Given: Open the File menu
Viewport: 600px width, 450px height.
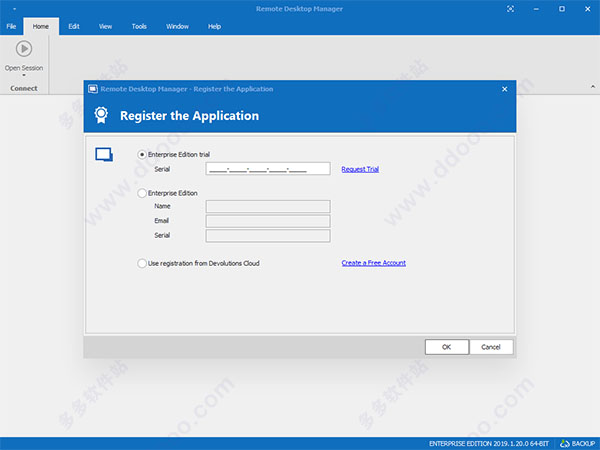Looking at the screenshot, I should click(x=11, y=26).
